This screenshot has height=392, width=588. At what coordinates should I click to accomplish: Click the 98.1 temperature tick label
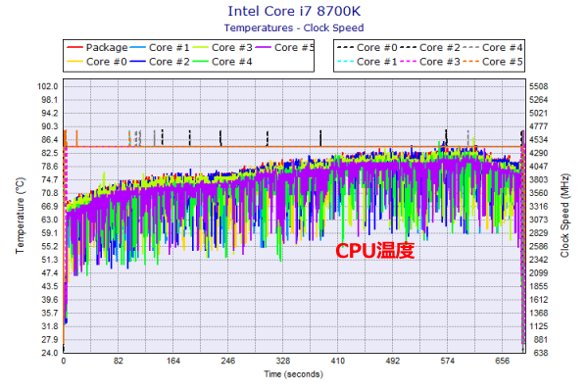tap(50, 100)
